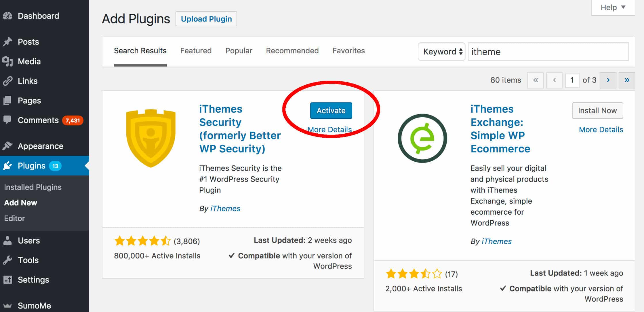Image resolution: width=644 pixels, height=312 pixels.
Task: Click iThemes author link under Exchange plugin
Action: pos(496,241)
